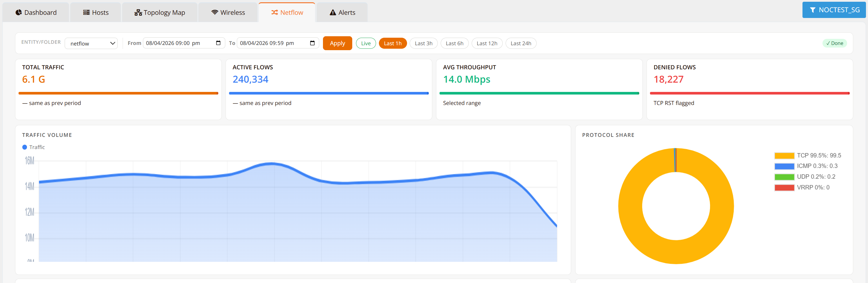Click the Netflow shuffle icon
The width and height of the screenshot is (868, 283).
(274, 12)
